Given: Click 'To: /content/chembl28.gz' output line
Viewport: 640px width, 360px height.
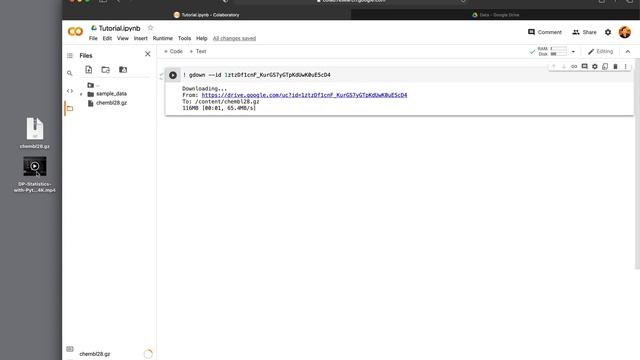Looking at the screenshot, I should click(x=221, y=102).
